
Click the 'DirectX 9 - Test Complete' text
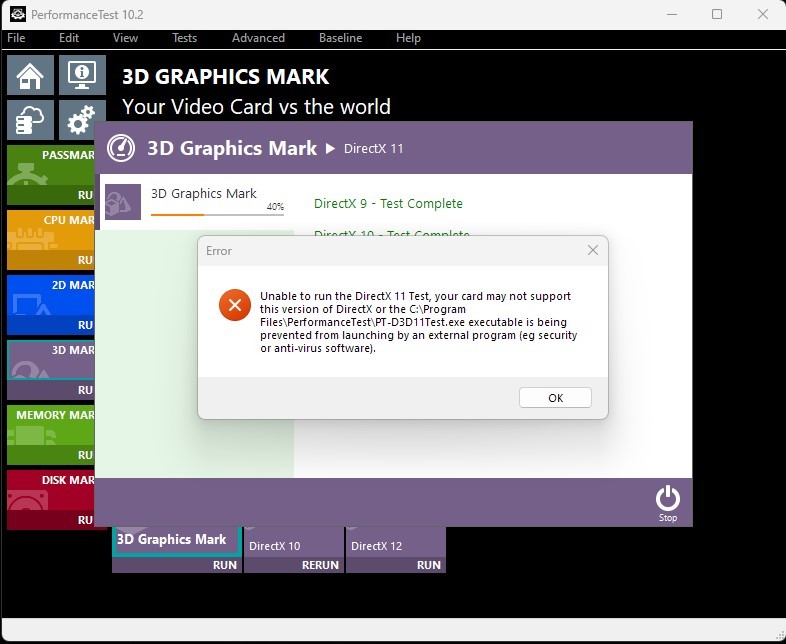pyautogui.click(x=388, y=203)
